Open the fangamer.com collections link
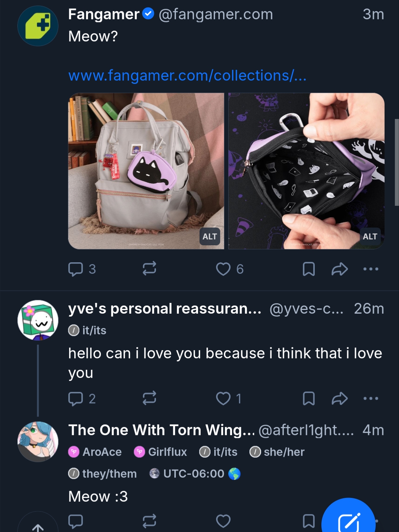399x532 pixels. 187,76
